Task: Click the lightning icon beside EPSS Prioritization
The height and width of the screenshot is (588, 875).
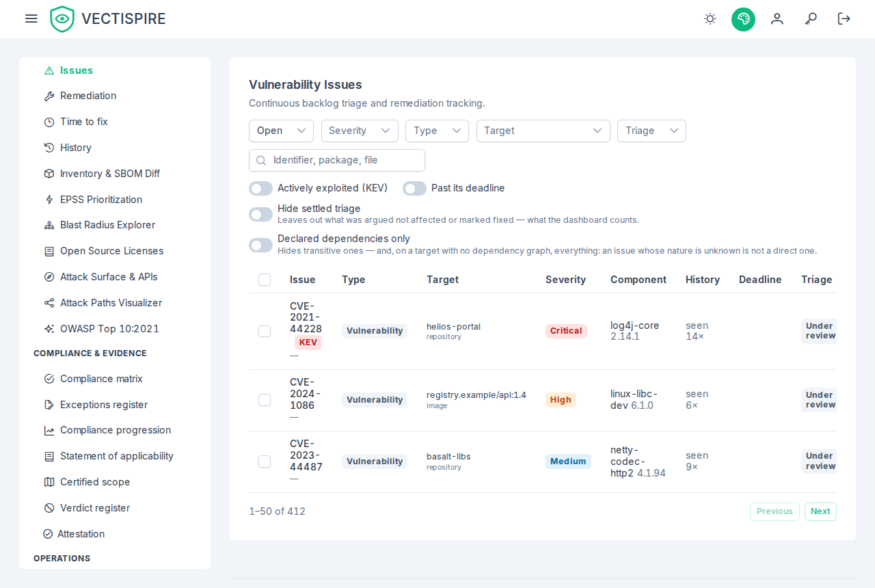Action: 49,200
